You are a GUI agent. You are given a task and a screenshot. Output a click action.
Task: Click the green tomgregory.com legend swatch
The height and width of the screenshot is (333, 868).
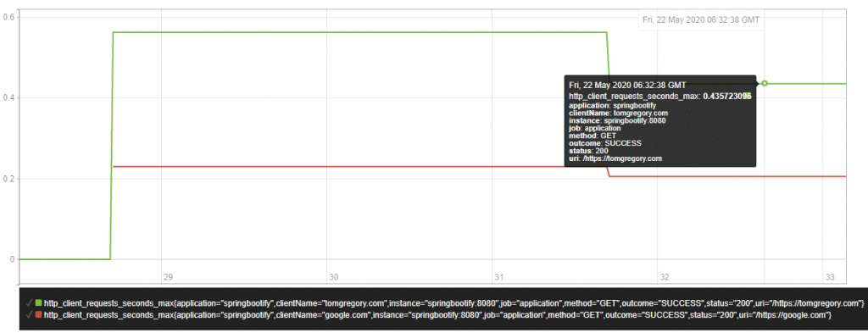(x=38, y=303)
